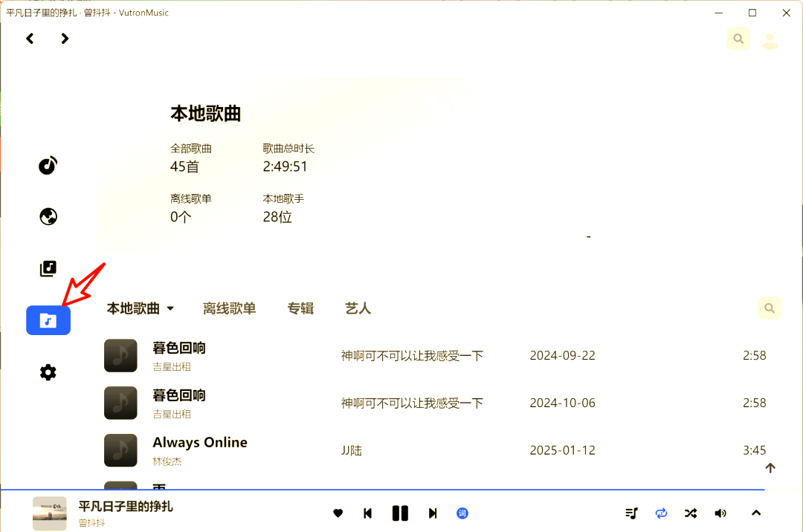
Task: Click the search icon next to the Artists tab
Action: 769,307
